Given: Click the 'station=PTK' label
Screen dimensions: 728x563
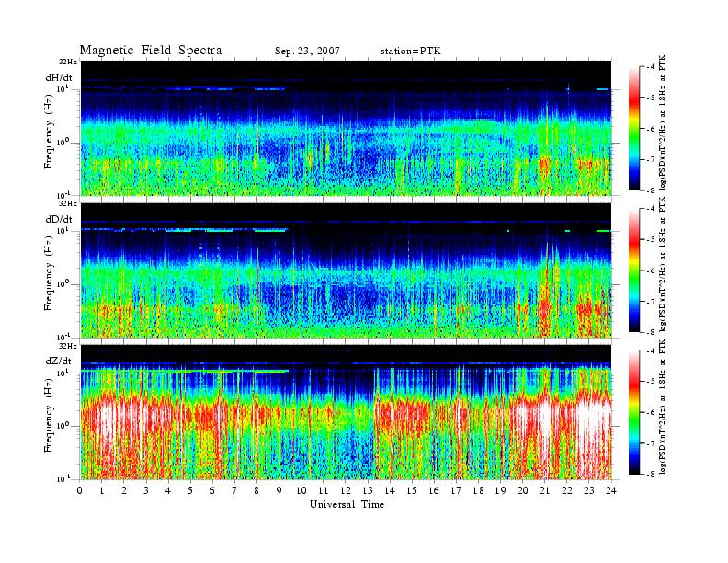Looking at the screenshot, I should pyautogui.click(x=410, y=52).
